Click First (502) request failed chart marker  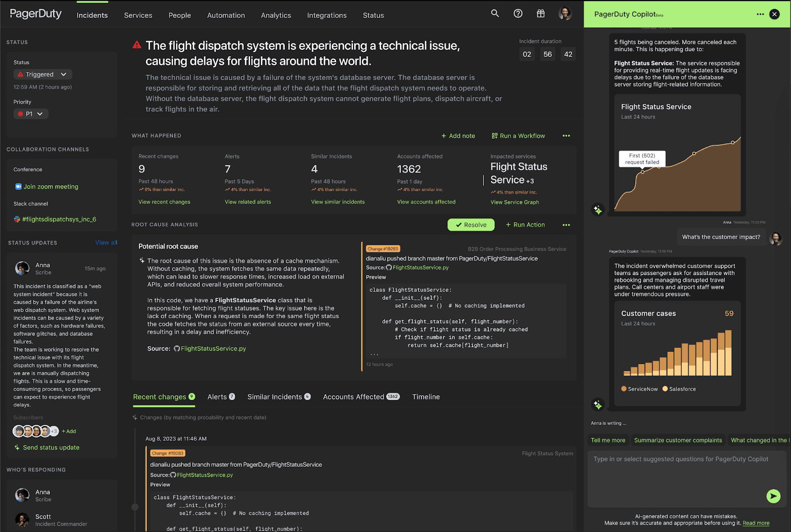(x=642, y=171)
